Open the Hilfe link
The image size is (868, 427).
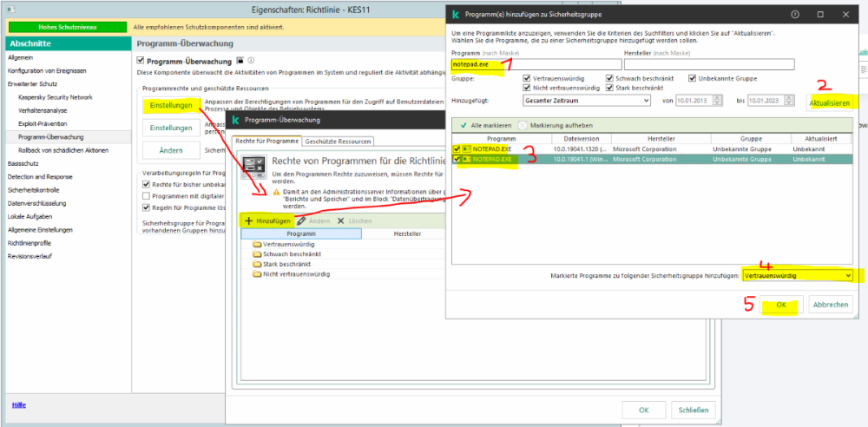(x=19, y=404)
